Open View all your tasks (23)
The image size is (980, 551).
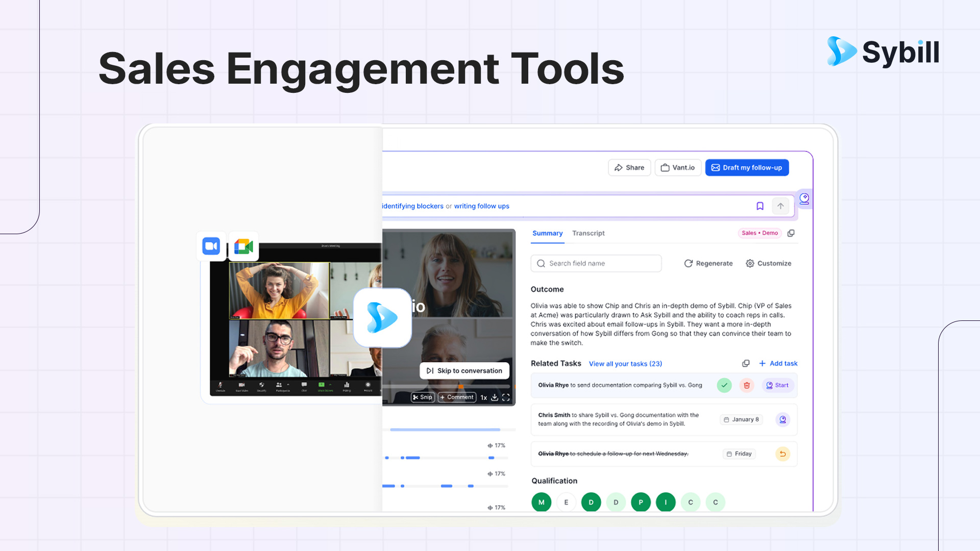point(625,364)
